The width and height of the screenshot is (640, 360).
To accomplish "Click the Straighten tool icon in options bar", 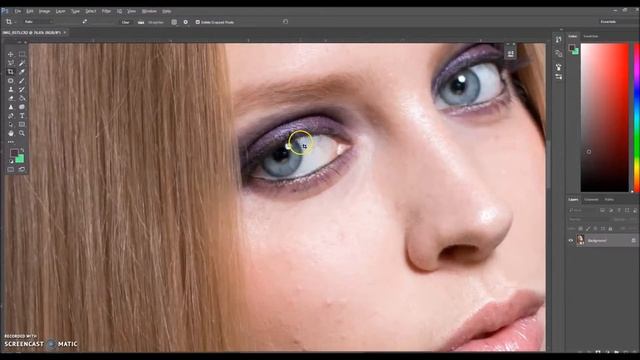I will coord(141,22).
